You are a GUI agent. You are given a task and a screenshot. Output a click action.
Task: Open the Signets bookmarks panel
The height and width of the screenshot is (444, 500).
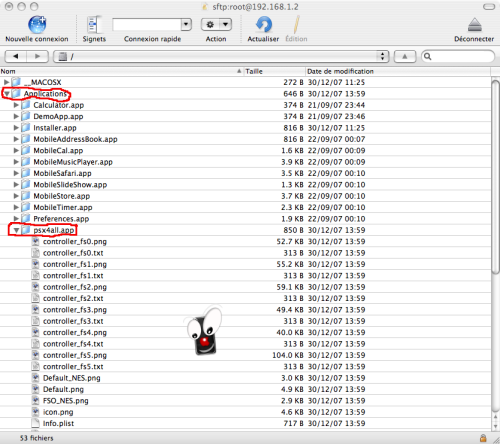coord(94,25)
